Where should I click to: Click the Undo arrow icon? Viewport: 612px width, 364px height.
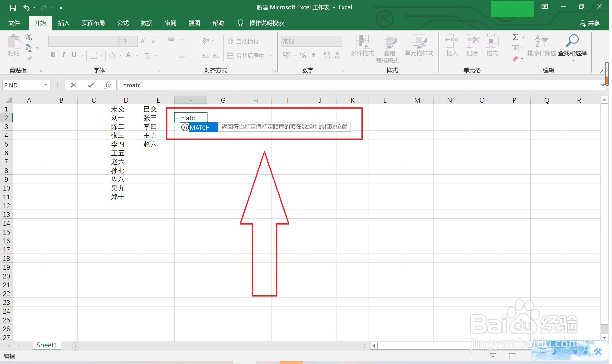pos(26,8)
